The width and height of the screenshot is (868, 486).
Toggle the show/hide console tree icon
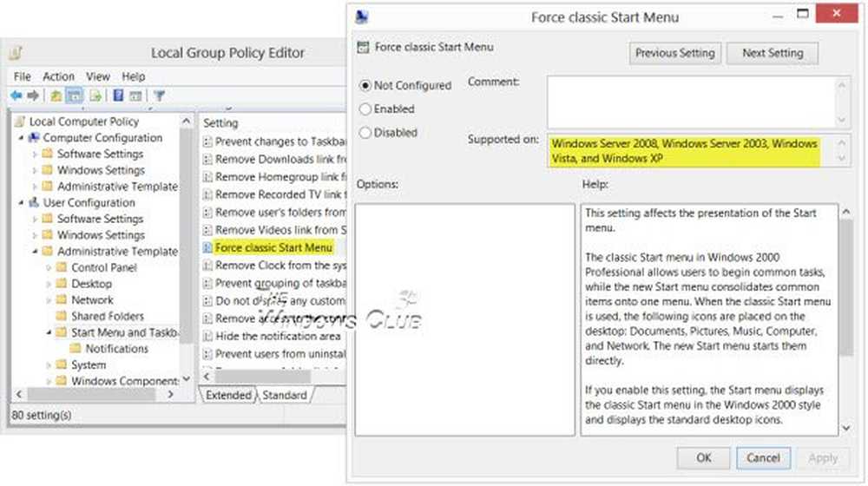(x=74, y=95)
